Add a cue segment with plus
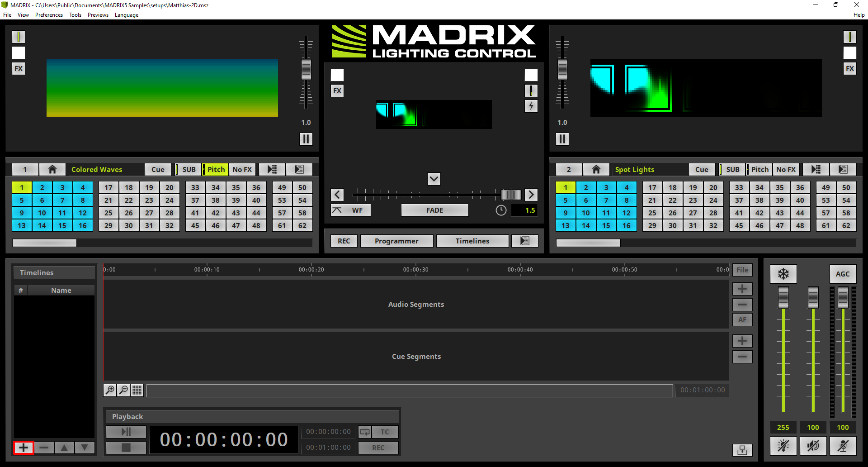The image size is (868, 467). [x=742, y=341]
